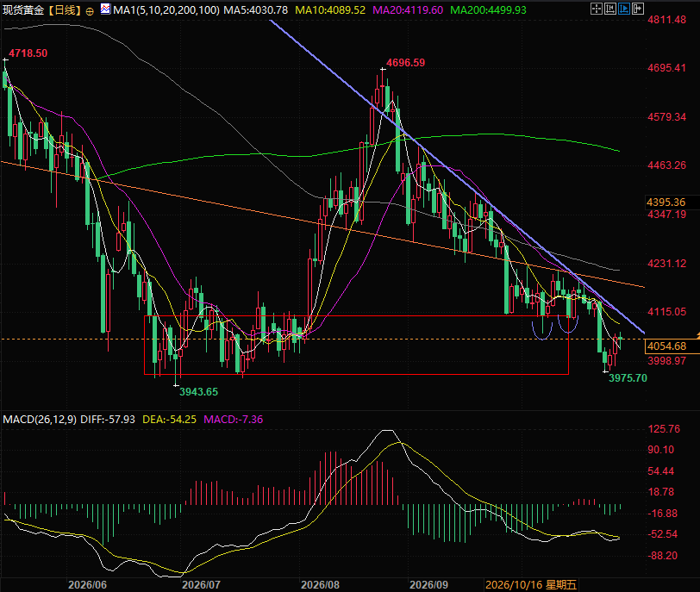Click the 3975.70 recent low label
This screenshot has width=700, height=592.
[628, 377]
